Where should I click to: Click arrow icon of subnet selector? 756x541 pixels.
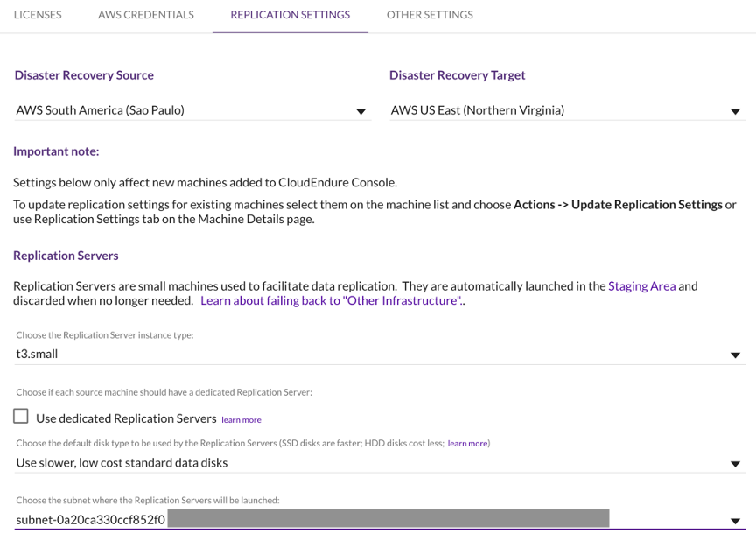point(735,521)
